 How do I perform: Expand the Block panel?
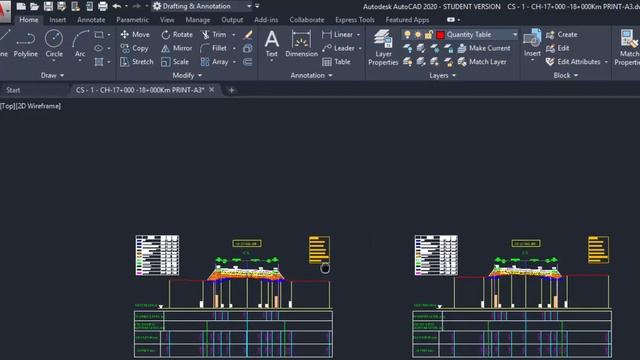566,76
